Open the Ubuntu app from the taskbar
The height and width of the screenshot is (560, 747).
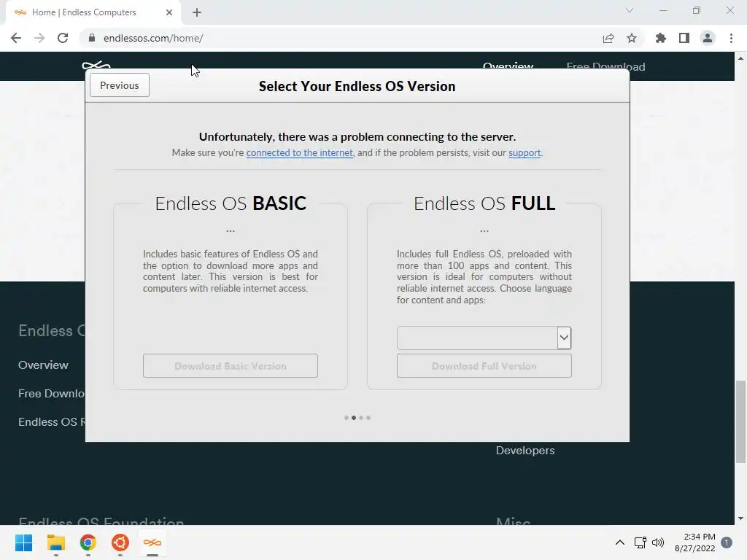click(x=120, y=542)
